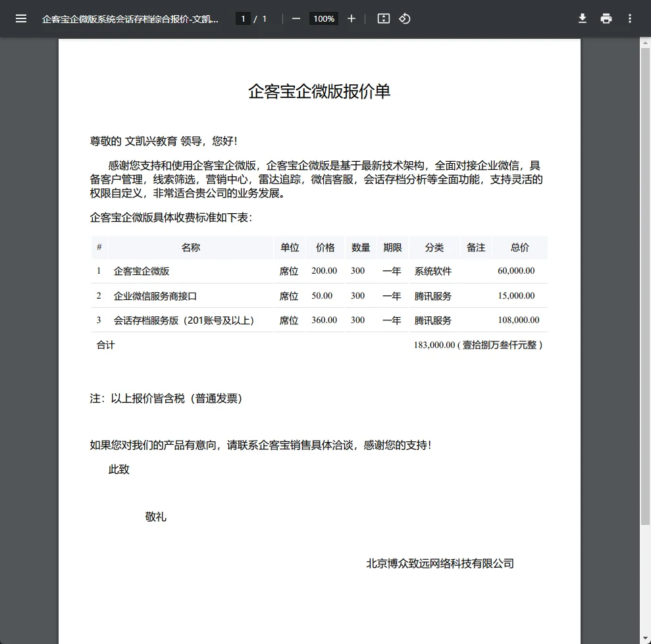Click the 合计 label
Viewport: 651px width, 644px height.
[x=105, y=345]
